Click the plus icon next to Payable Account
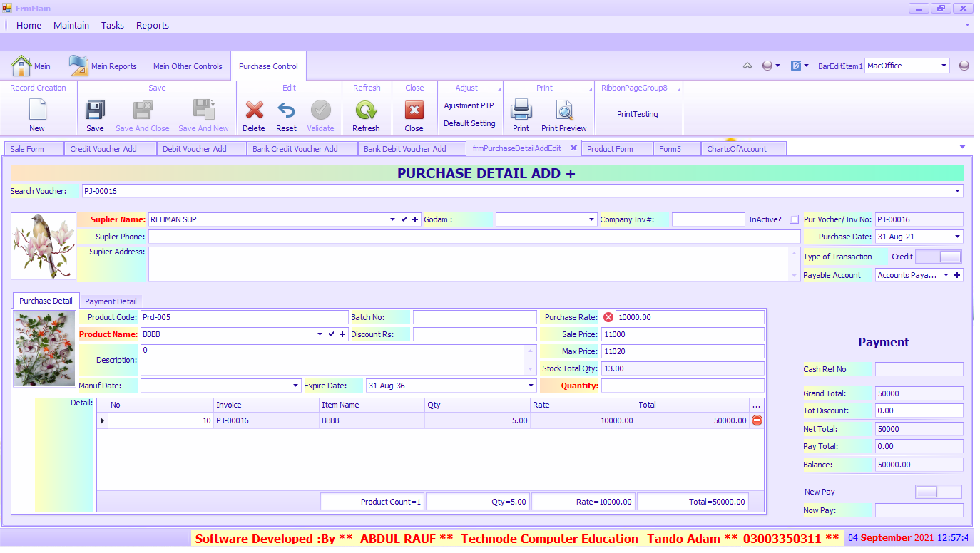980x553 pixels. (x=956, y=275)
